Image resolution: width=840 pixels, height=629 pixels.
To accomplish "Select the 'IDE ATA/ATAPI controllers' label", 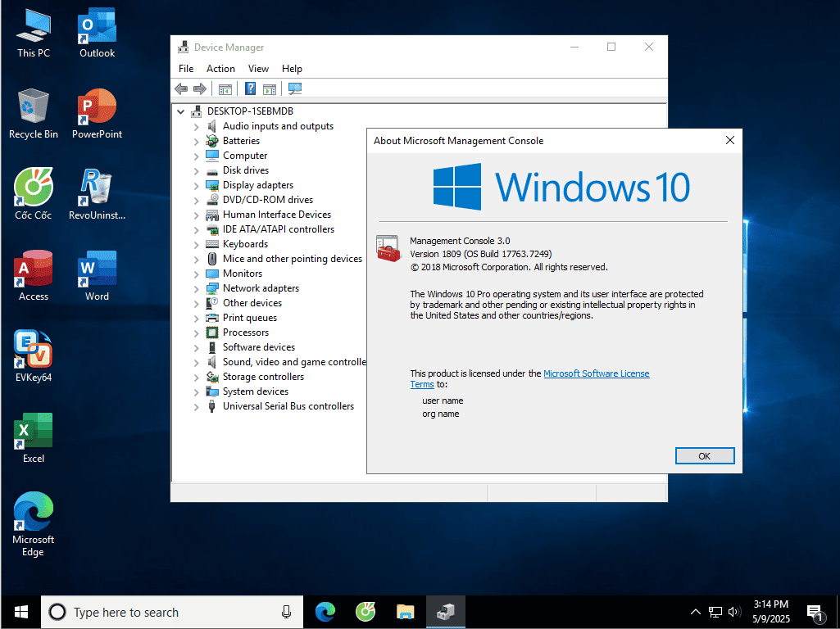I will pyautogui.click(x=279, y=229).
